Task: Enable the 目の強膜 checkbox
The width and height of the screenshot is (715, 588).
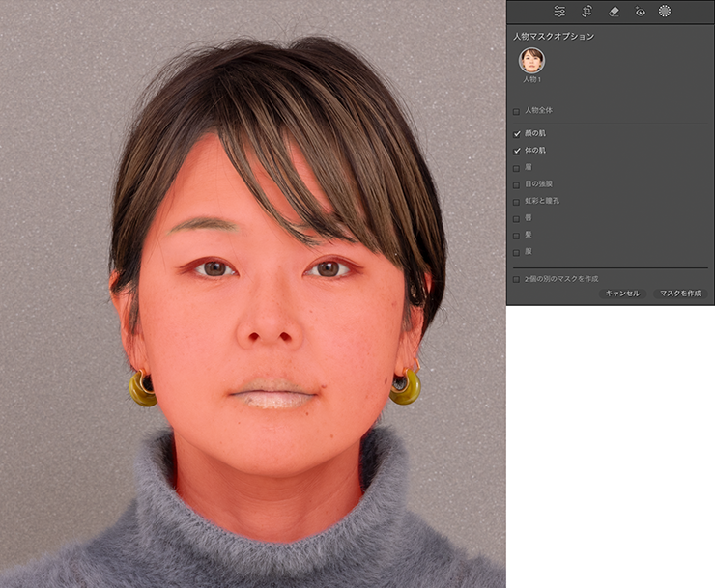Action: [517, 184]
